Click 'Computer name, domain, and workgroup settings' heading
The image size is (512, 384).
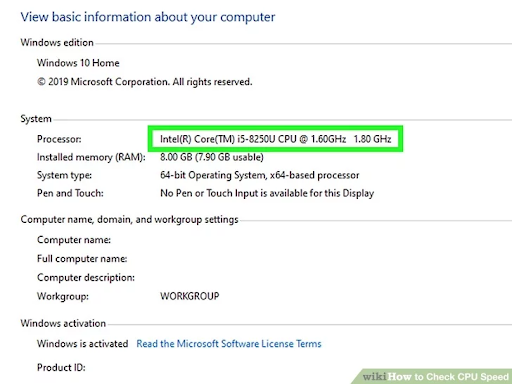(x=129, y=219)
